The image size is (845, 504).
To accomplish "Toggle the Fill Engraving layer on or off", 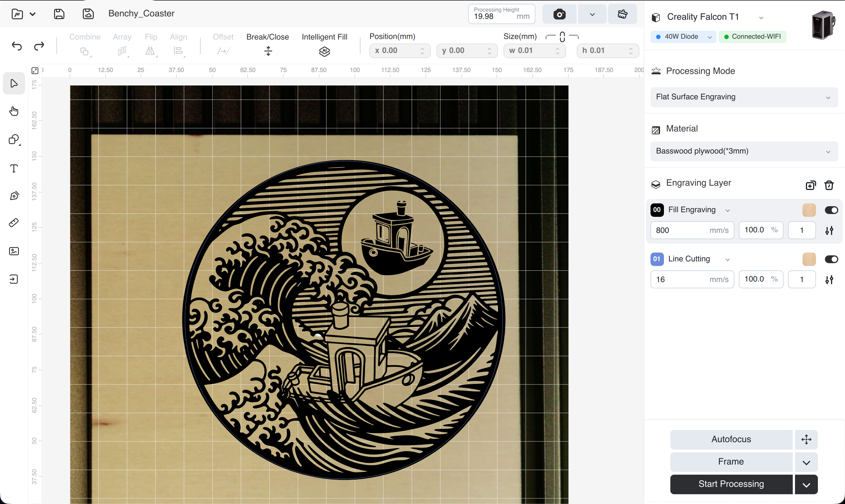I will coord(831,210).
